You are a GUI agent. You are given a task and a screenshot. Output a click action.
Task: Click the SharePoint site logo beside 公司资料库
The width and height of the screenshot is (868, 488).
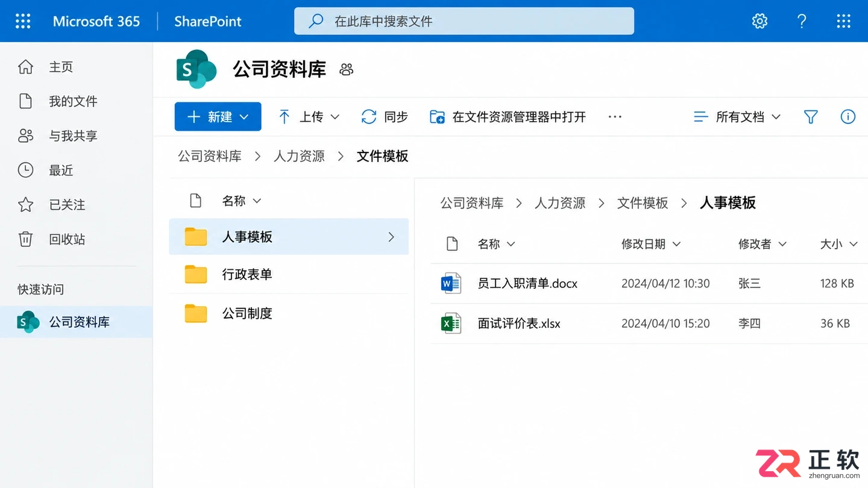click(196, 69)
